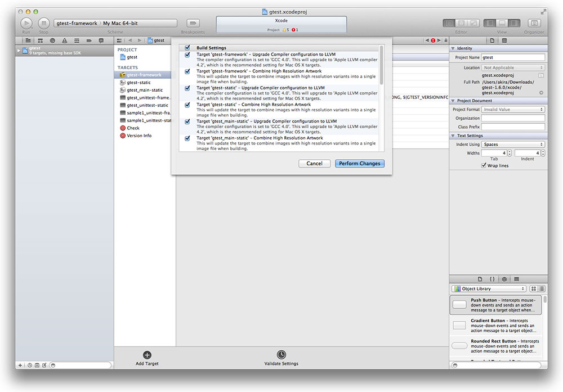
Task: Switch to the Assistant editor view
Action: tap(462, 23)
